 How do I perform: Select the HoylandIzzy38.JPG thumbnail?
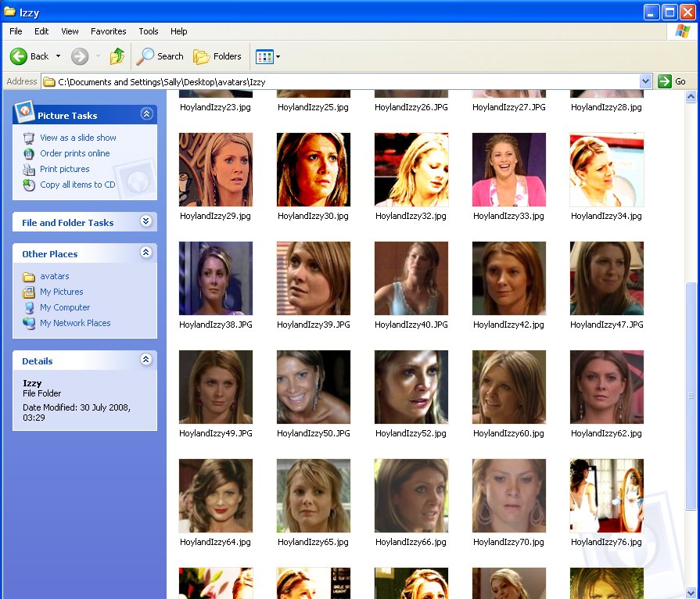pos(216,278)
